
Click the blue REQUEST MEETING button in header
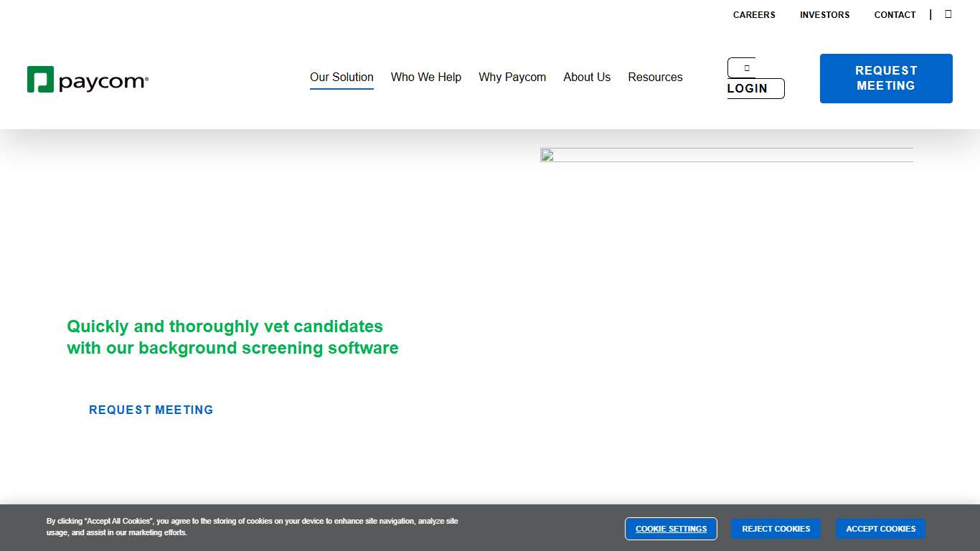point(886,78)
